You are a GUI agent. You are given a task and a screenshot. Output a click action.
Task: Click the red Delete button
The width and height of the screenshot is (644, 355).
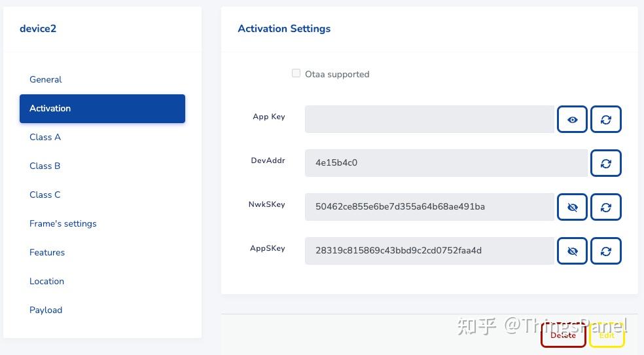click(563, 335)
